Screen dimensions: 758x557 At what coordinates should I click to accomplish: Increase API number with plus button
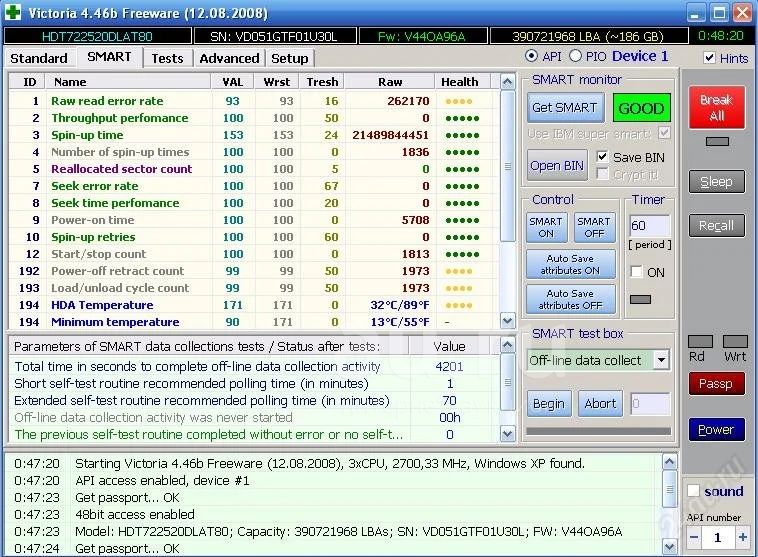(x=742, y=537)
